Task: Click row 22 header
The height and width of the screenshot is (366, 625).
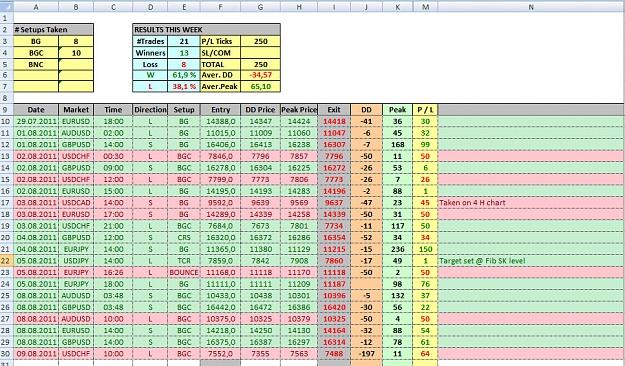Action: [x=6, y=261]
